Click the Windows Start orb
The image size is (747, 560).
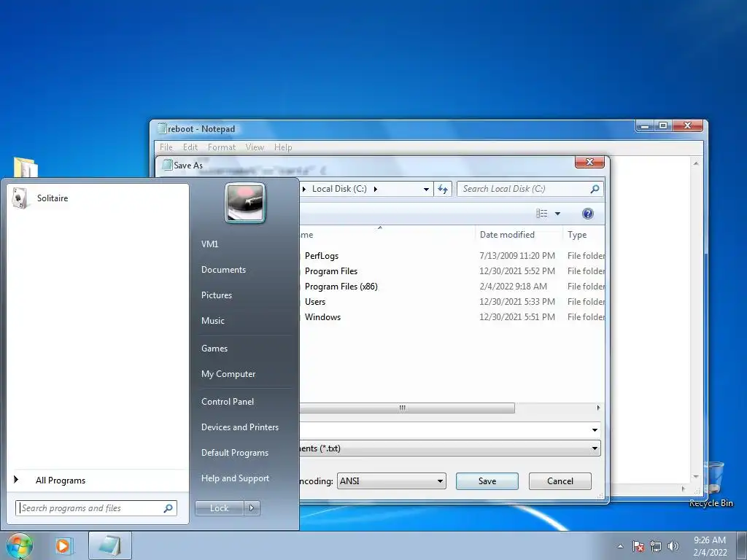20,545
